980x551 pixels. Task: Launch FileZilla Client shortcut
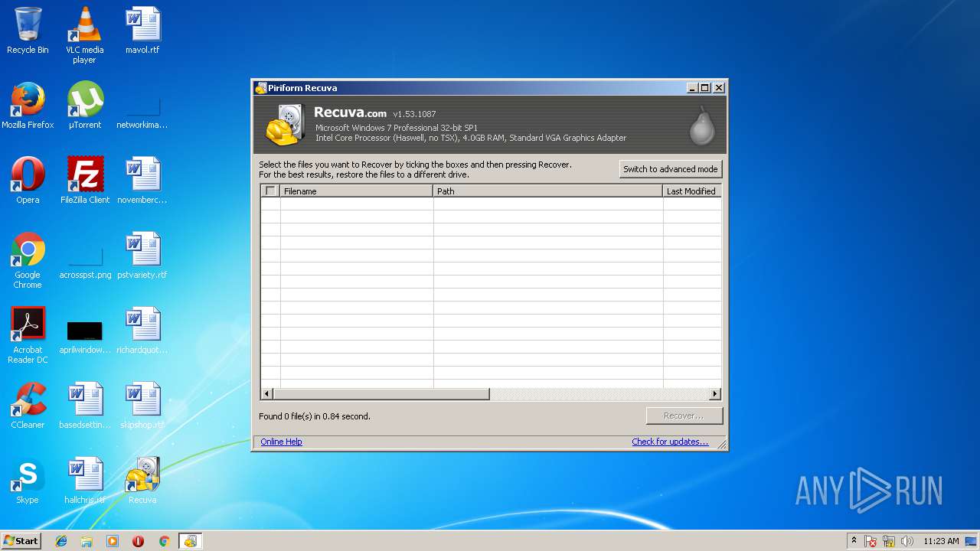[x=85, y=181]
